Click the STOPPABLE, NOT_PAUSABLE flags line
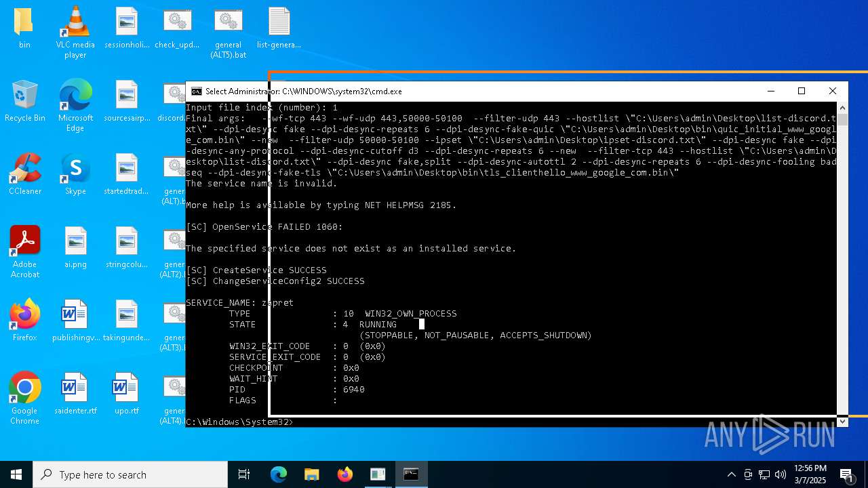Image resolution: width=868 pixels, height=488 pixels. [476, 335]
